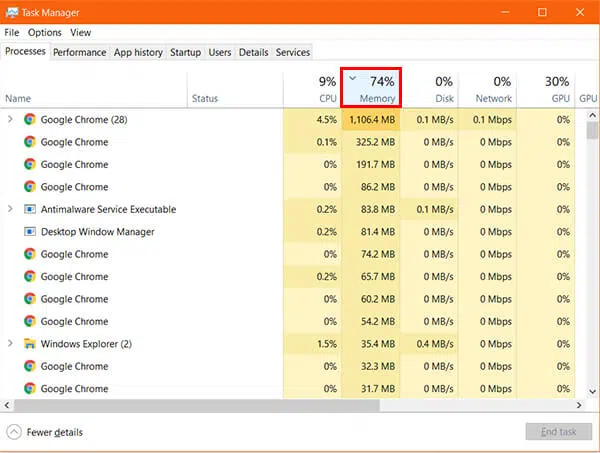Click the Task Manager title bar icon

click(x=11, y=12)
